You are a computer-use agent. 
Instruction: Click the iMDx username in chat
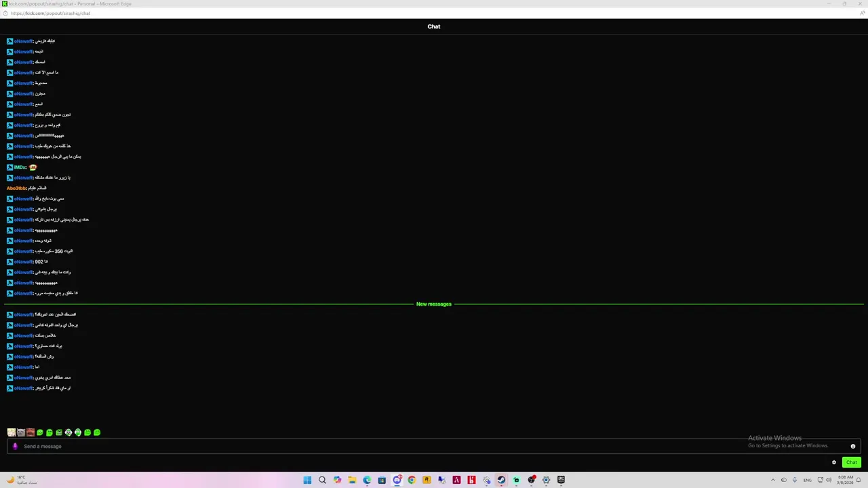coord(20,167)
